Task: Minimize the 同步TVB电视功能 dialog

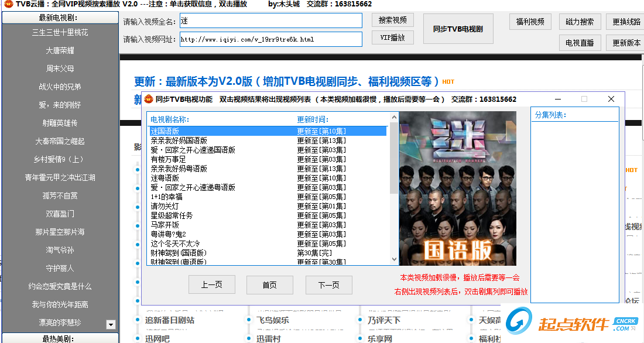Action: (558, 99)
